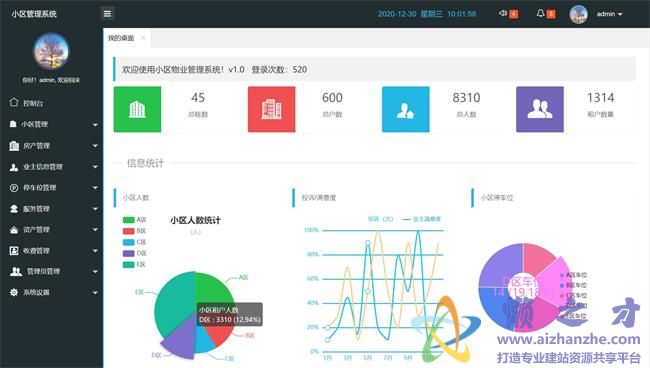Toggle A区车位 legend in parking chart
This screenshot has width=650, height=368.
coord(573,275)
